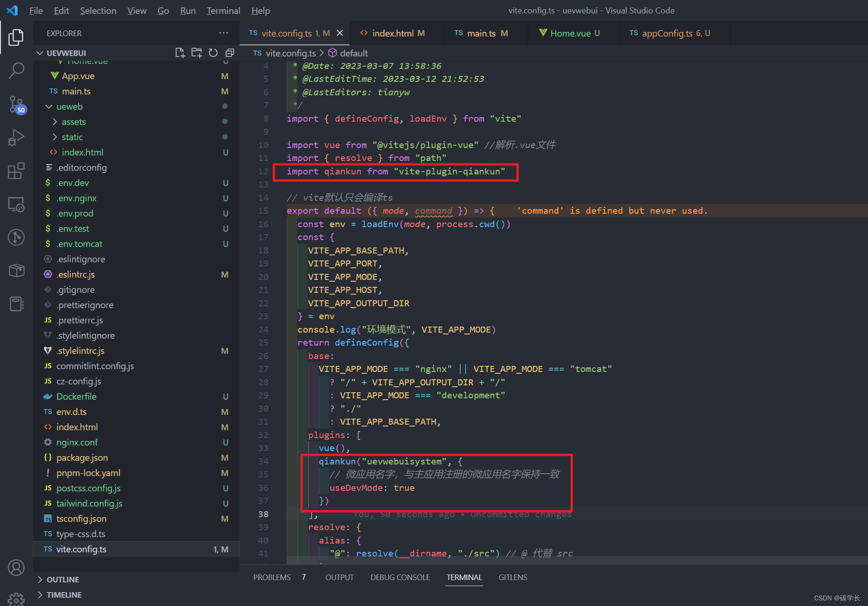868x606 pixels.
Task: Open the File menu
Action: 36,11
